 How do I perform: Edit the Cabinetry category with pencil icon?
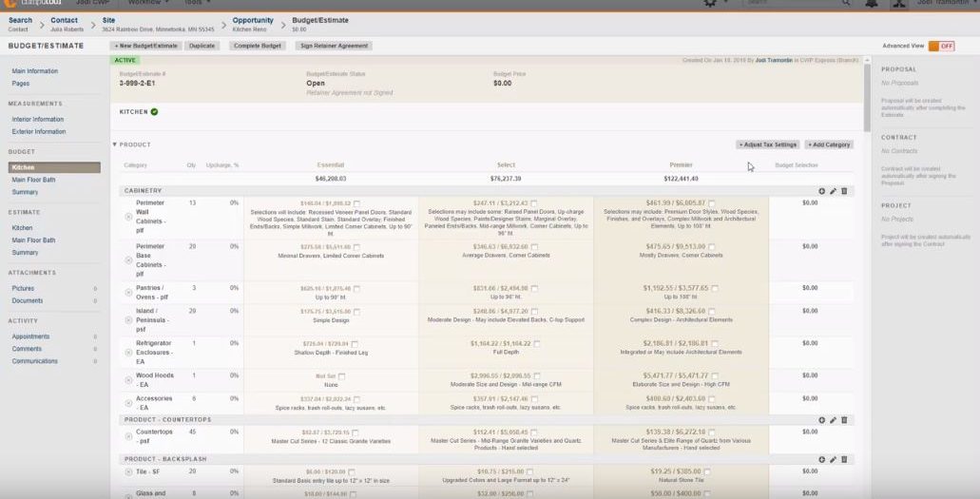(x=834, y=191)
